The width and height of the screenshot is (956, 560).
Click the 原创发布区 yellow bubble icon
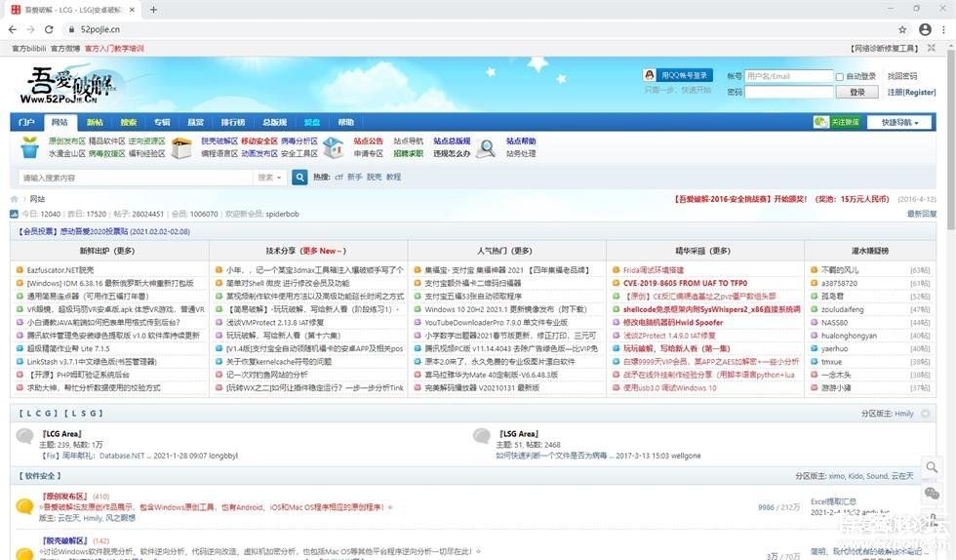pos(25,506)
